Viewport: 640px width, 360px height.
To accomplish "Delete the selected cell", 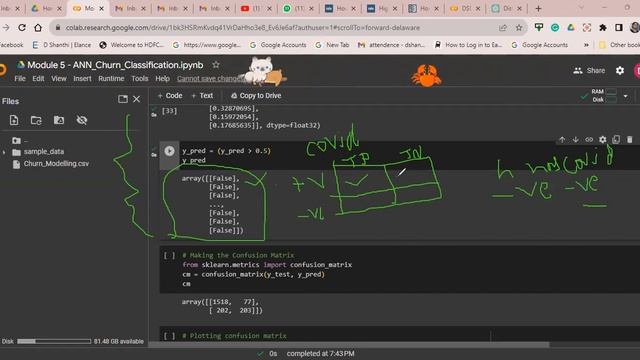I will pos(629,140).
